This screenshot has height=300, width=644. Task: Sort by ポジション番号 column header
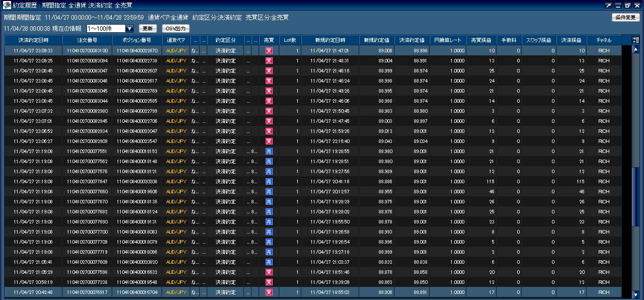137,40
